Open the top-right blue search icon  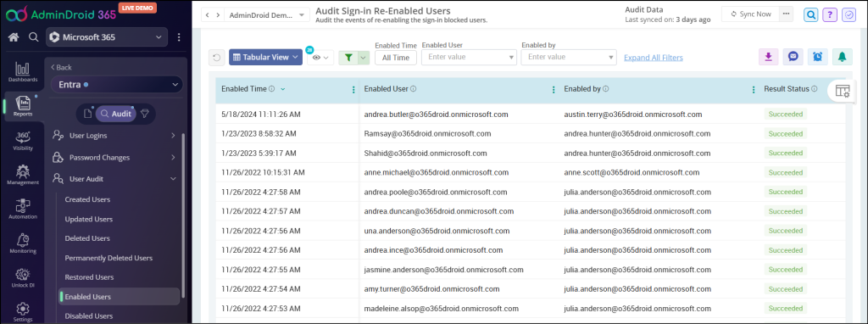tap(811, 15)
